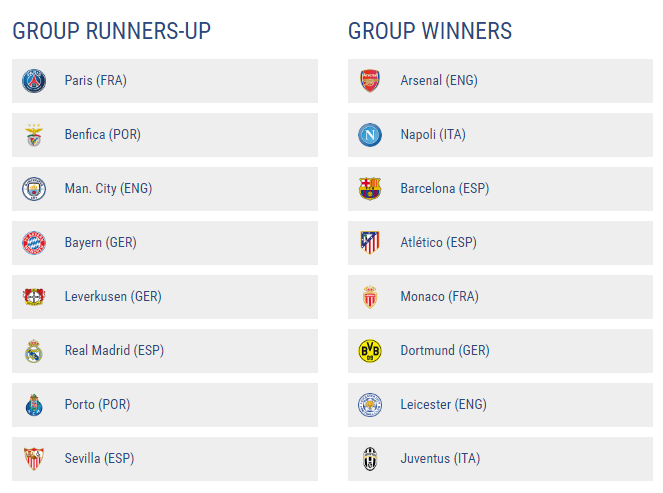Click the Borussia Dortmund BVB logo
This screenshot has width=663, height=493.
click(370, 351)
